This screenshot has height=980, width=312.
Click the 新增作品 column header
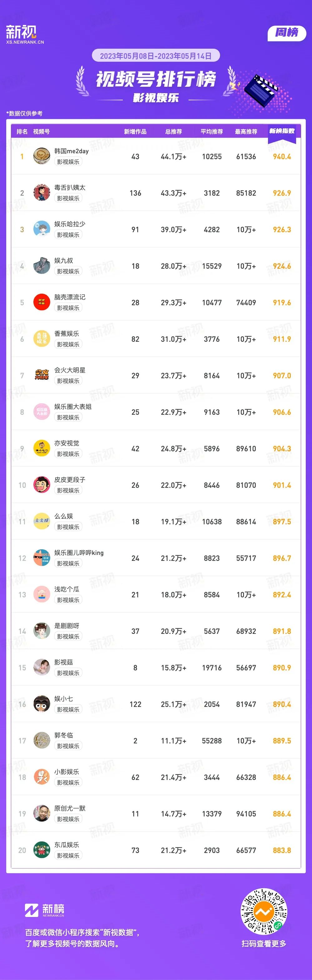point(135,132)
